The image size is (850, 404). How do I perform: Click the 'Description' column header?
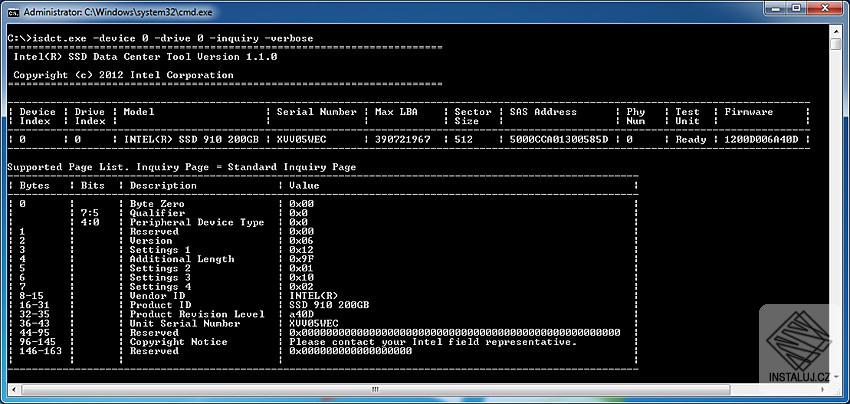(163, 185)
